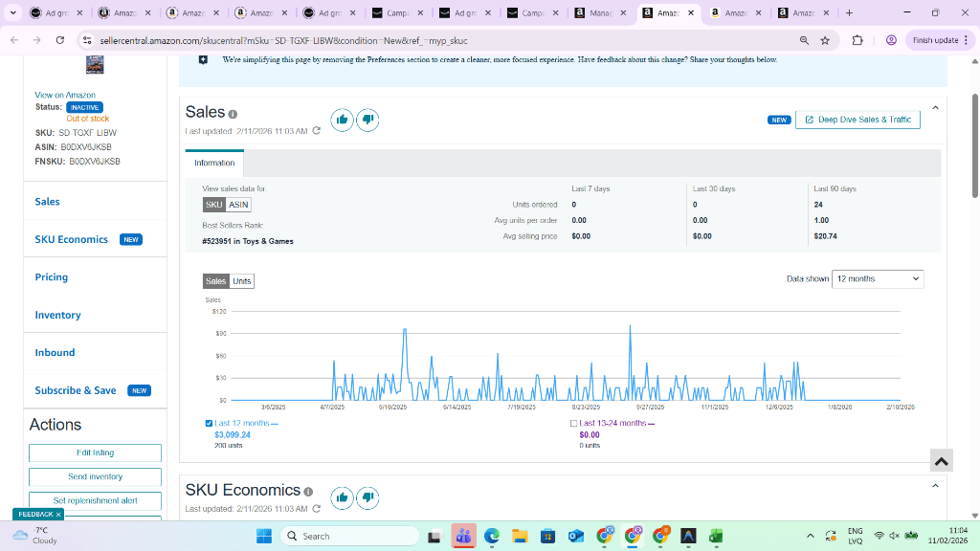View site information icon in address bar
Screen dimensions: 980x551
87,40
